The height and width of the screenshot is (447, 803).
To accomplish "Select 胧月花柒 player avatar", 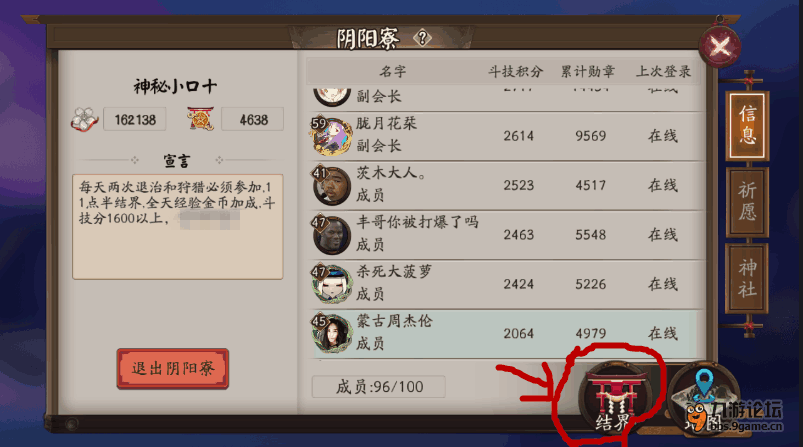I will (330, 136).
